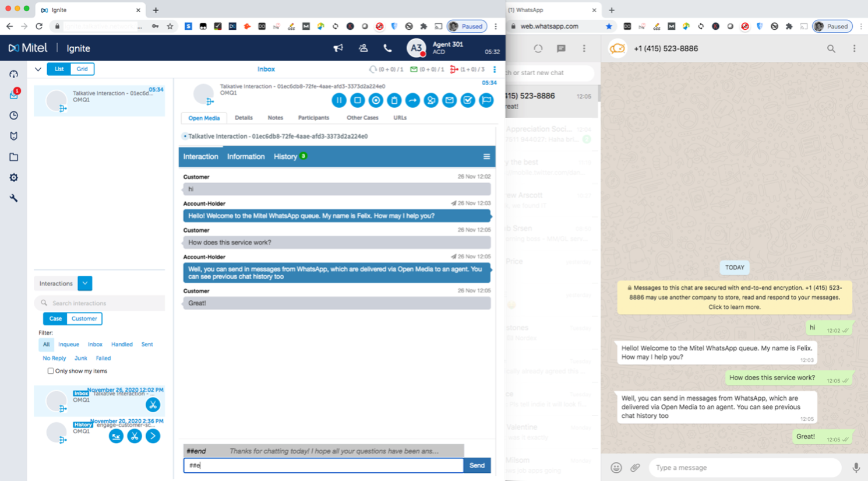Filter interactions by Sent
The height and width of the screenshot is (481, 868).
147,345
